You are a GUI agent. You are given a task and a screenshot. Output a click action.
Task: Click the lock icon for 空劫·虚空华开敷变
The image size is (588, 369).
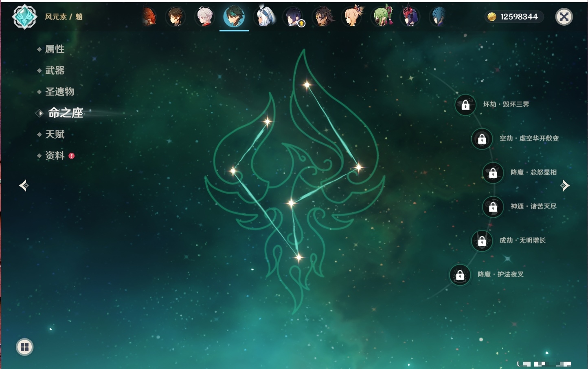click(482, 139)
